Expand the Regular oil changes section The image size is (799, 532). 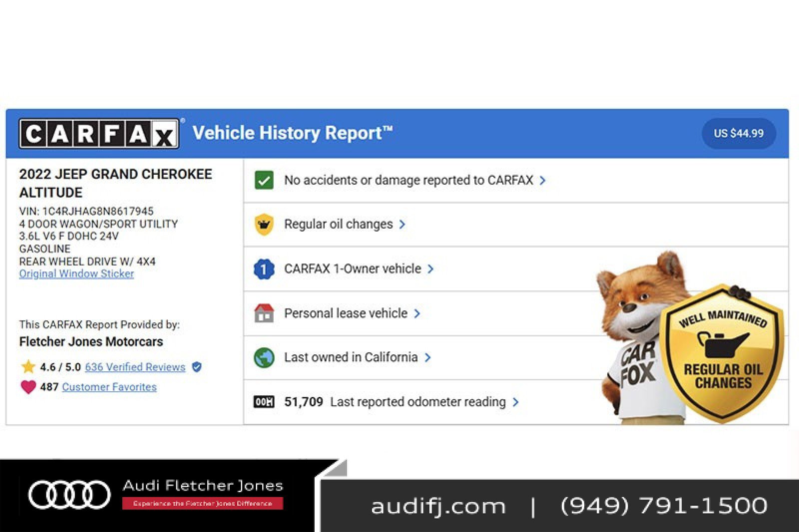tap(402, 225)
